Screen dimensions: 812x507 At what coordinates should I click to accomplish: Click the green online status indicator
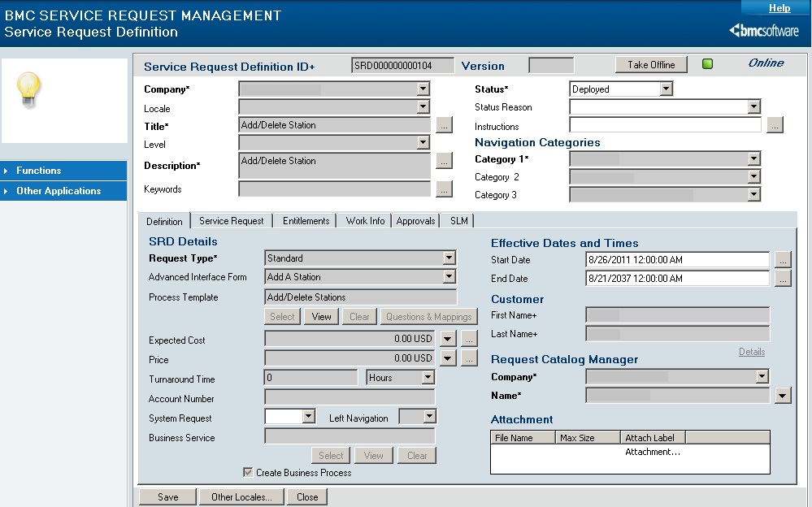point(707,64)
